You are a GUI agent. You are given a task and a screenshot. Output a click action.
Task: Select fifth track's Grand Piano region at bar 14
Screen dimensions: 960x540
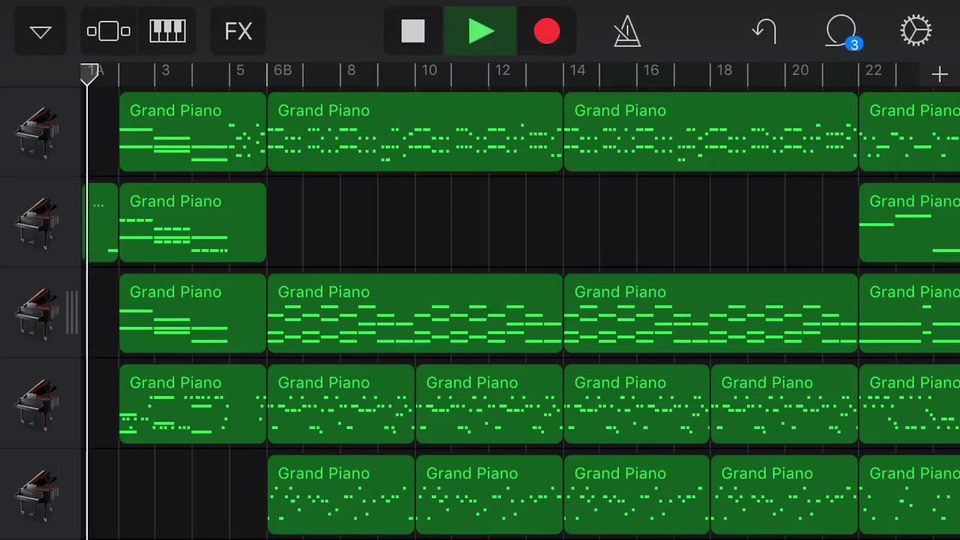637,494
